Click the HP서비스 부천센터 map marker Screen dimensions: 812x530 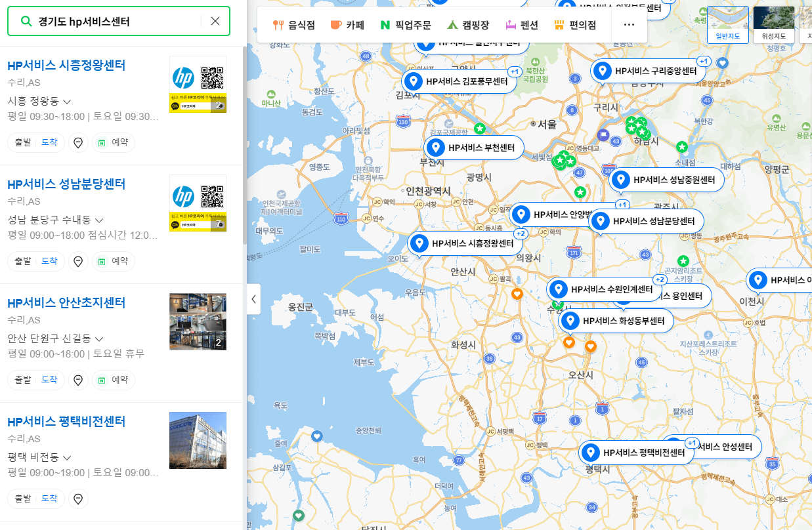click(x=473, y=148)
